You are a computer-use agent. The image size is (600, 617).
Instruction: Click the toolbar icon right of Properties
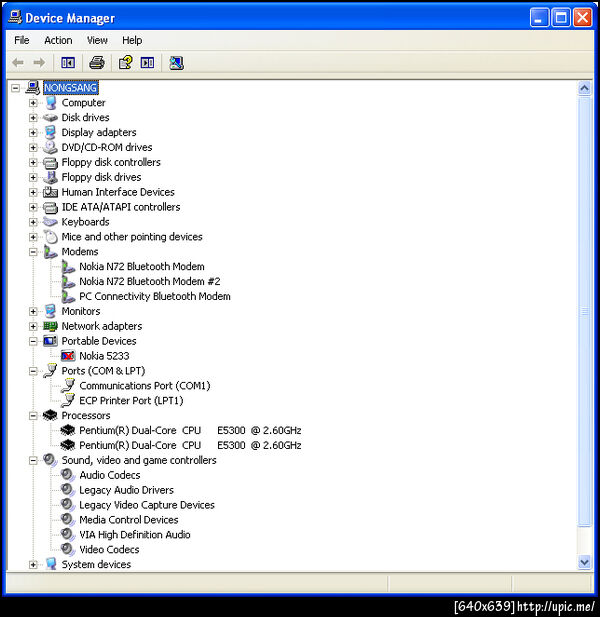[x=148, y=63]
